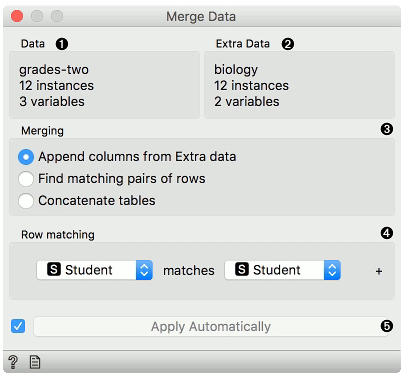Uncheck the Apply Automatically checkbox

[18, 326]
